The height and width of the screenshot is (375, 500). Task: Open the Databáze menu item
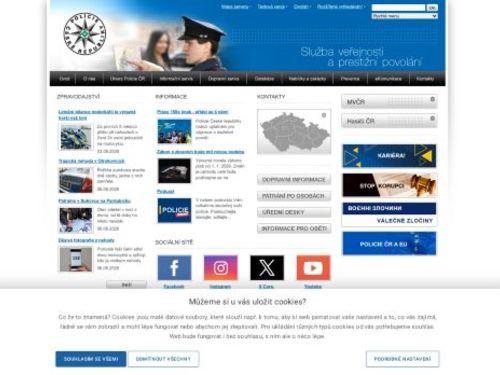(264, 79)
